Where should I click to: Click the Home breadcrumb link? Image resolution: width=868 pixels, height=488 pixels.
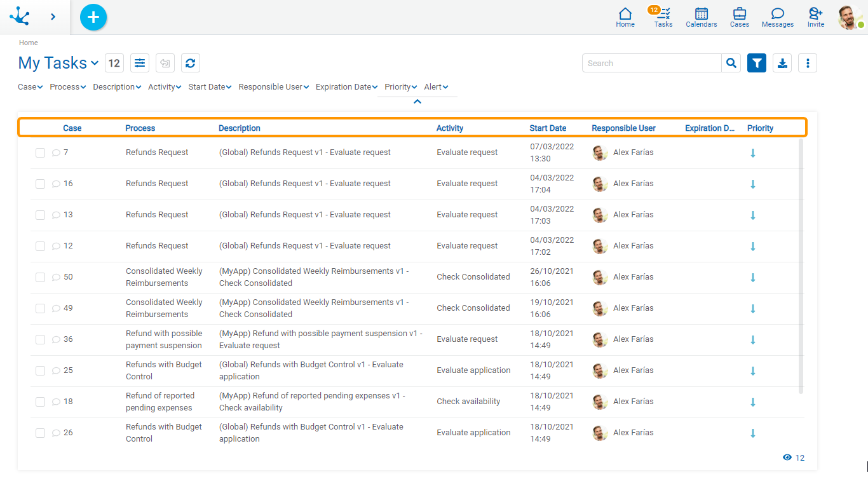tap(29, 43)
